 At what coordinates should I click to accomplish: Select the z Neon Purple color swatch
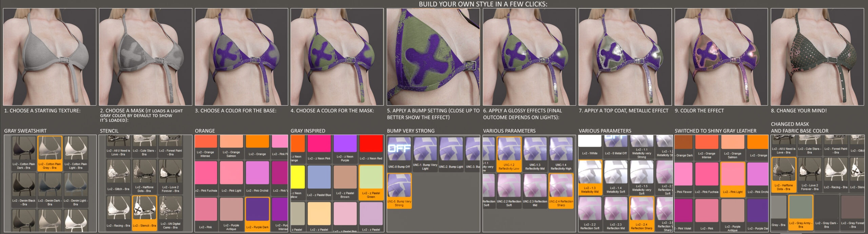click(345, 148)
